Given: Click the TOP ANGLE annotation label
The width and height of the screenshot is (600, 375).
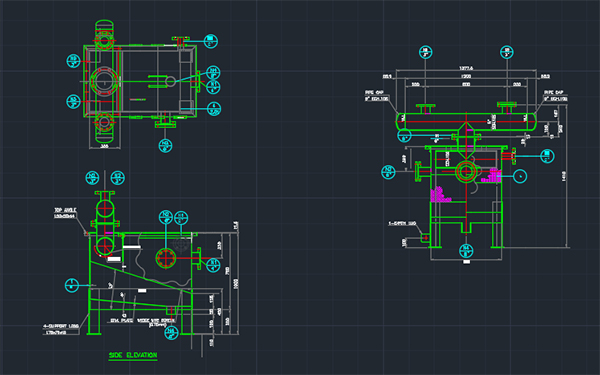Looking at the screenshot, I should (x=65, y=210).
